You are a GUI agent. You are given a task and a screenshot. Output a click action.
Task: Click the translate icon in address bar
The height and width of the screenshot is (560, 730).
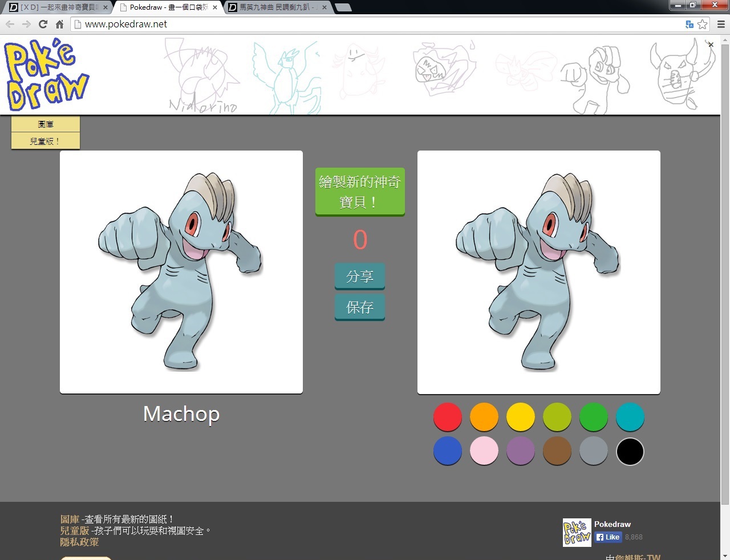click(x=690, y=24)
